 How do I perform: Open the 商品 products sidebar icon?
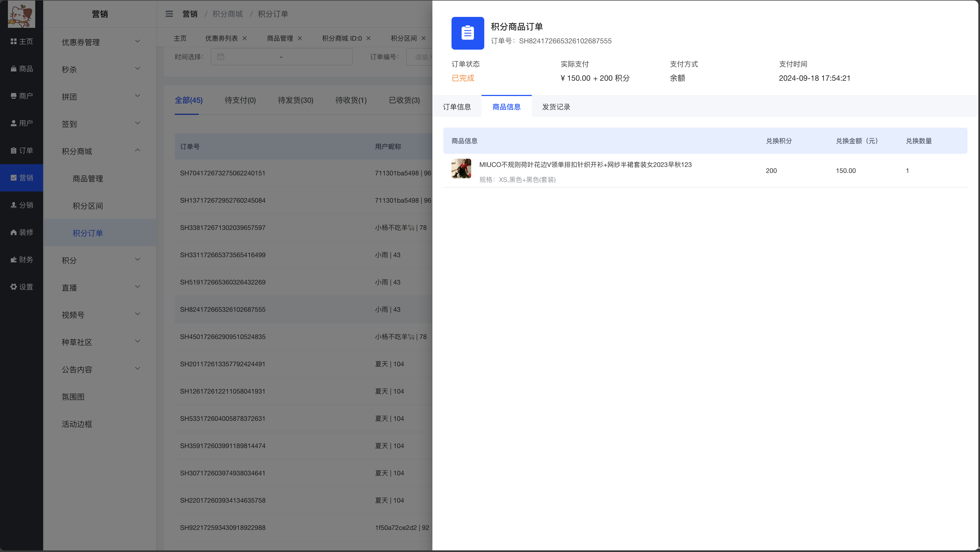(x=21, y=69)
